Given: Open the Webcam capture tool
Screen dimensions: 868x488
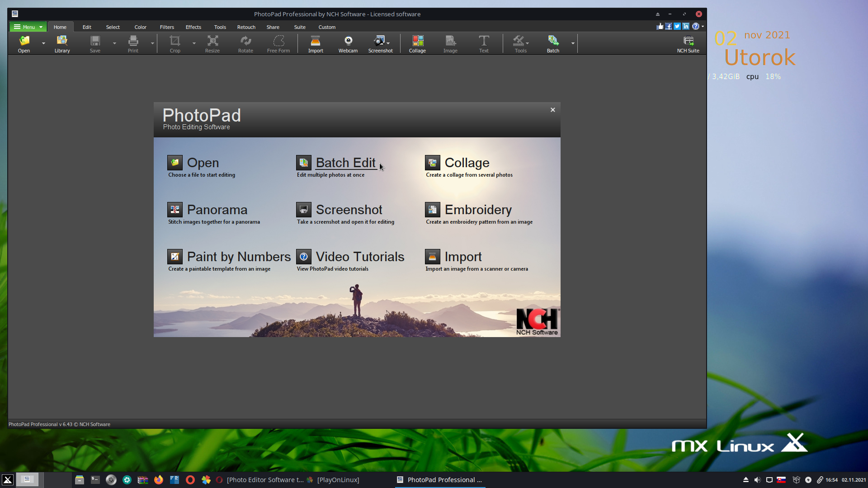Looking at the screenshot, I should tap(348, 44).
